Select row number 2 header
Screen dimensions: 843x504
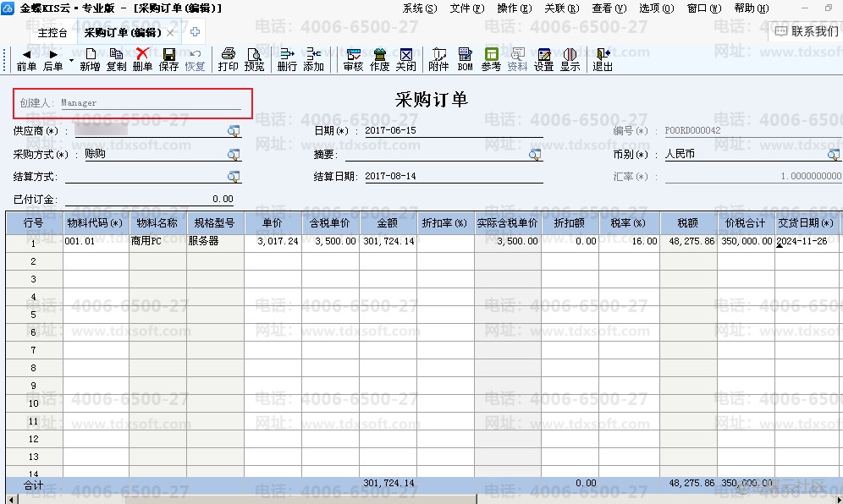click(x=34, y=261)
